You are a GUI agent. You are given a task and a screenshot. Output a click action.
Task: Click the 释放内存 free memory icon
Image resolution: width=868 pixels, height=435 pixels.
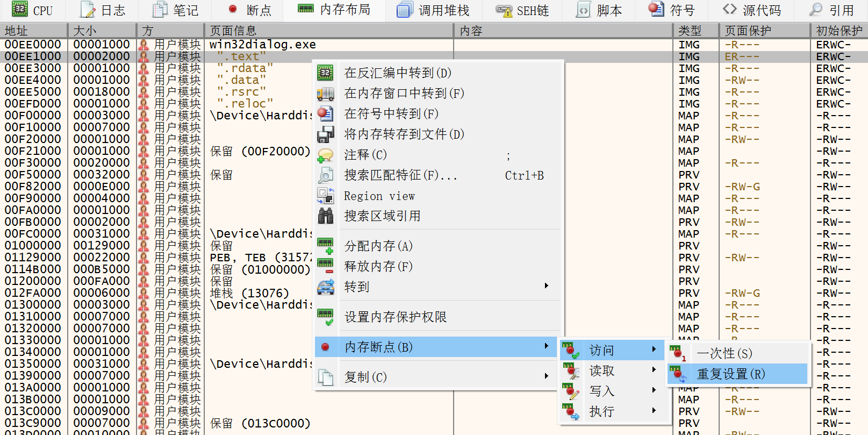(x=325, y=267)
